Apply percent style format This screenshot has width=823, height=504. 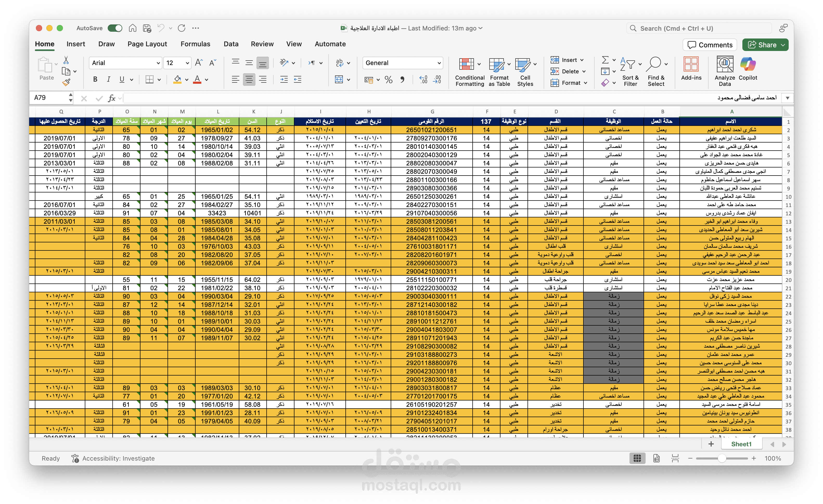pos(388,80)
